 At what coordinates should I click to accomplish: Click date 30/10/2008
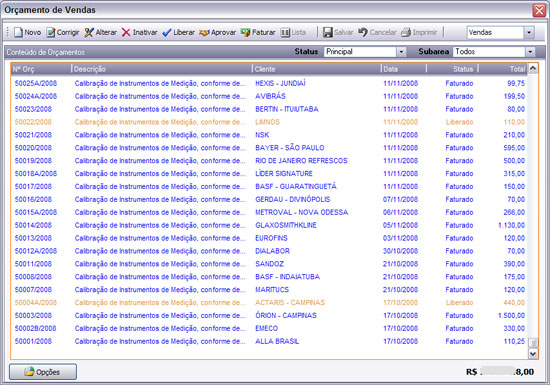pos(401,251)
